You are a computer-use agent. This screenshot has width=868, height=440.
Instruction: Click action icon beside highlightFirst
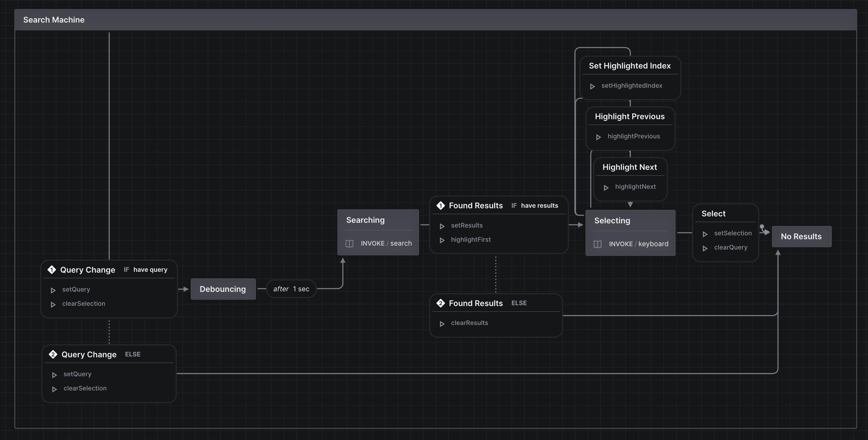point(442,240)
